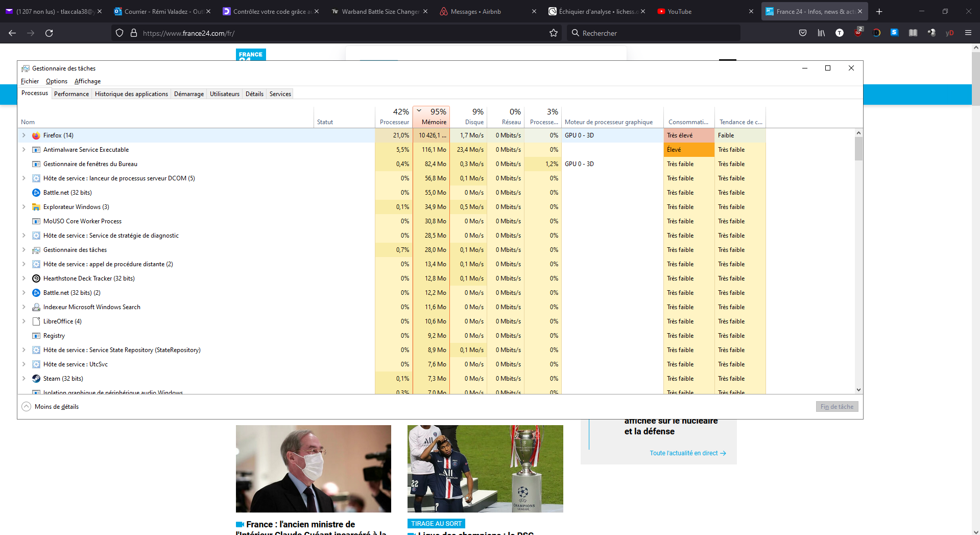Expand the Battle.net (32 bits) (2) group
980x535 pixels.
click(x=23, y=293)
